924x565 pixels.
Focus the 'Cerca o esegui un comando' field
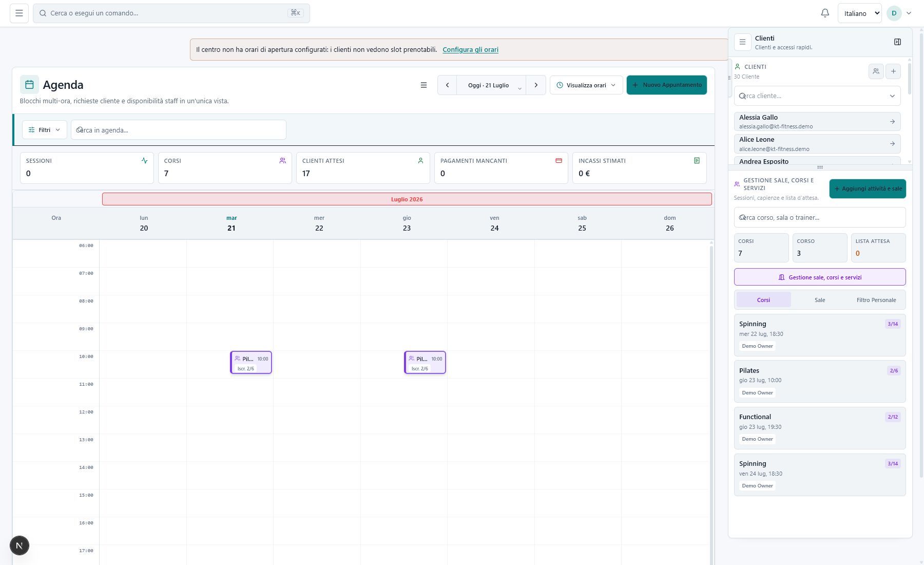click(x=171, y=13)
